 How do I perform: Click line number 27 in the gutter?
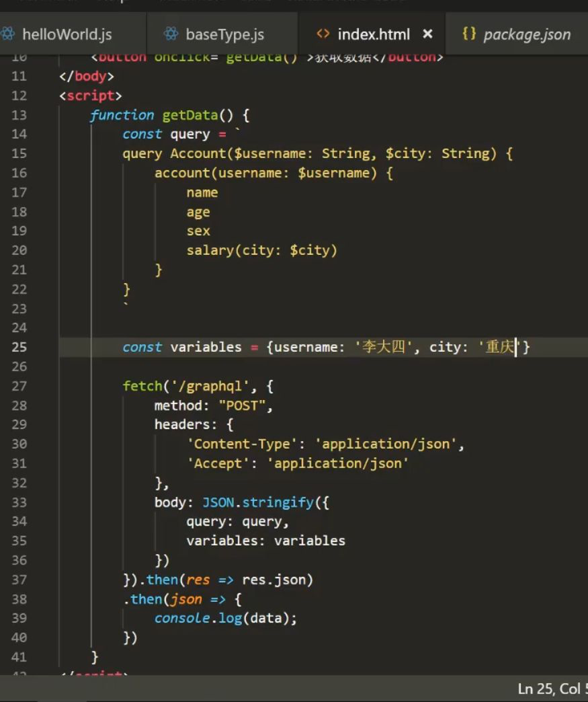tap(19, 386)
